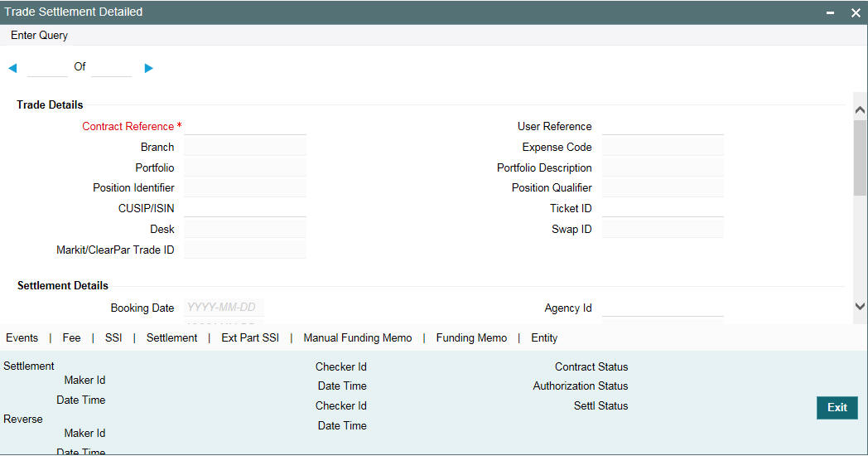Screen dimensions: 868x456
Task: Focus the Booking Date YYYY-MM-DD field
Action: [x=224, y=308]
